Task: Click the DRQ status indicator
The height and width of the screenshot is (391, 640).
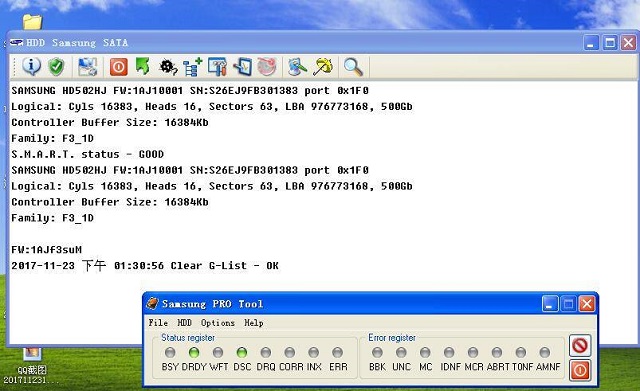Action: coord(266,352)
